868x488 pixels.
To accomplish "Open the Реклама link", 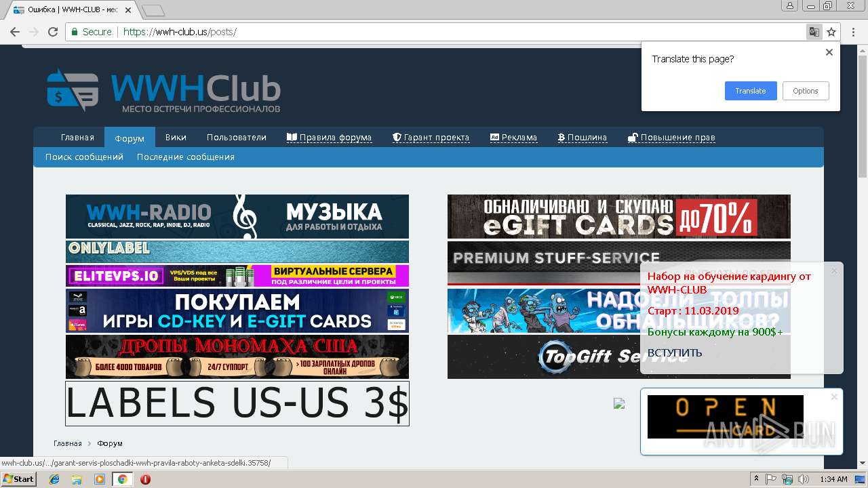I will click(x=513, y=137).
